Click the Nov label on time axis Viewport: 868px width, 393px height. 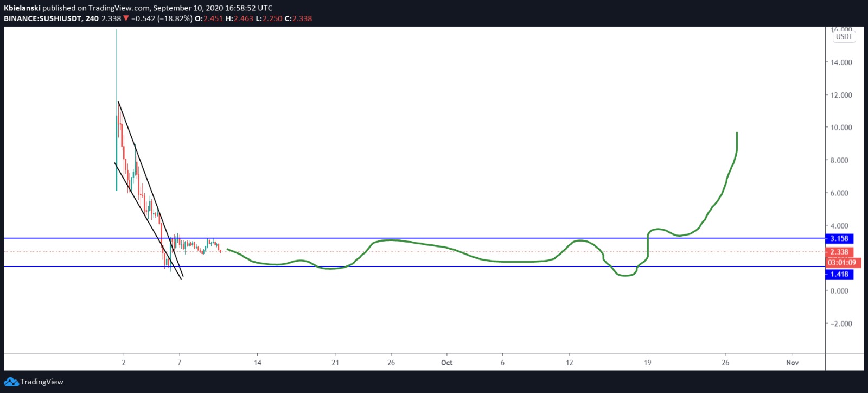click(x=793, y=363)
